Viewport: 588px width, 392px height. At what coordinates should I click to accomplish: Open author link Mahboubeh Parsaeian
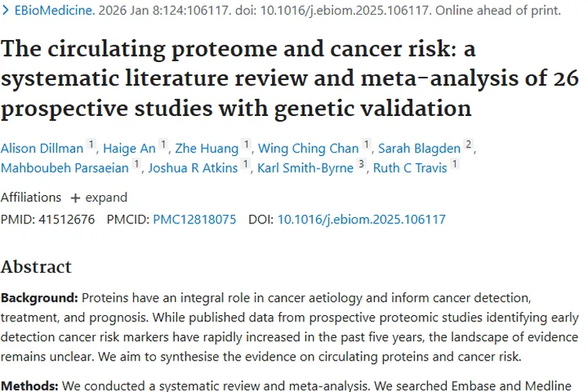coord(65,168)
